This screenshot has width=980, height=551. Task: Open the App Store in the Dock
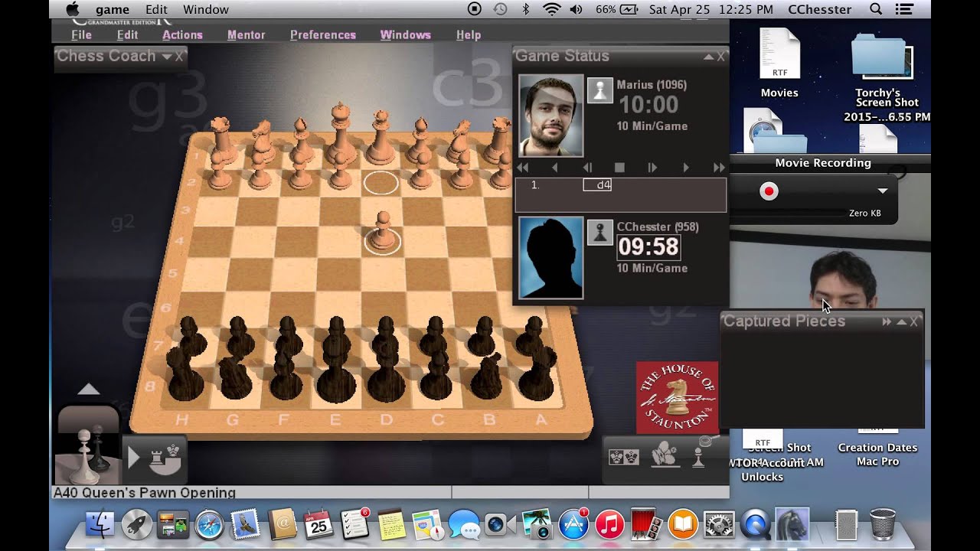point(573,524)
